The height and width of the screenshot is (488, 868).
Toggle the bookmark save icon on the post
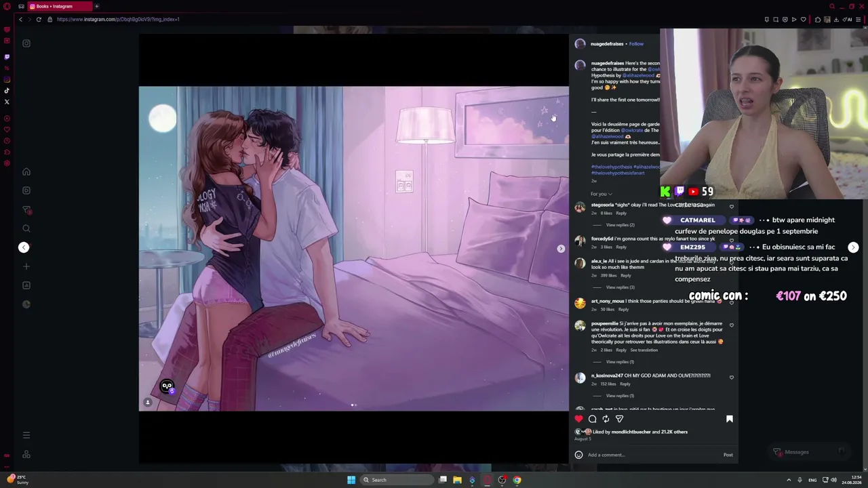coord(730,419)
